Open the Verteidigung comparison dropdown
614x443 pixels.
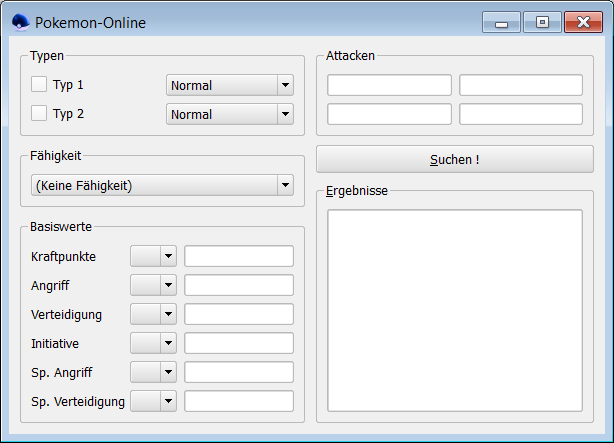(x=154, y=314)
